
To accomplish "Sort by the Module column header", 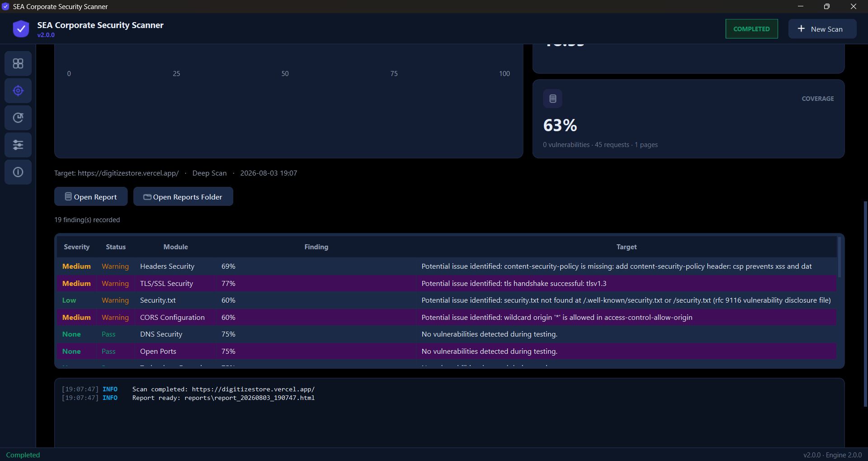I will (x=175, y=247).
